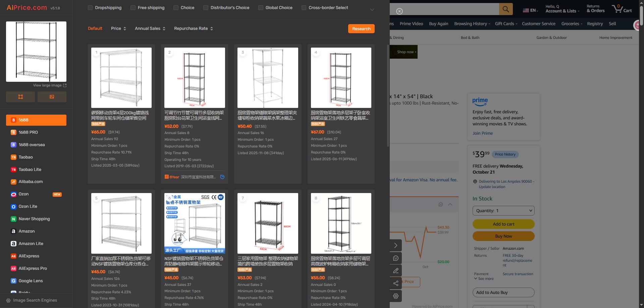Tick the Free shipping checkbox
This screenshot has height=308, width=644.
[133, 8]
